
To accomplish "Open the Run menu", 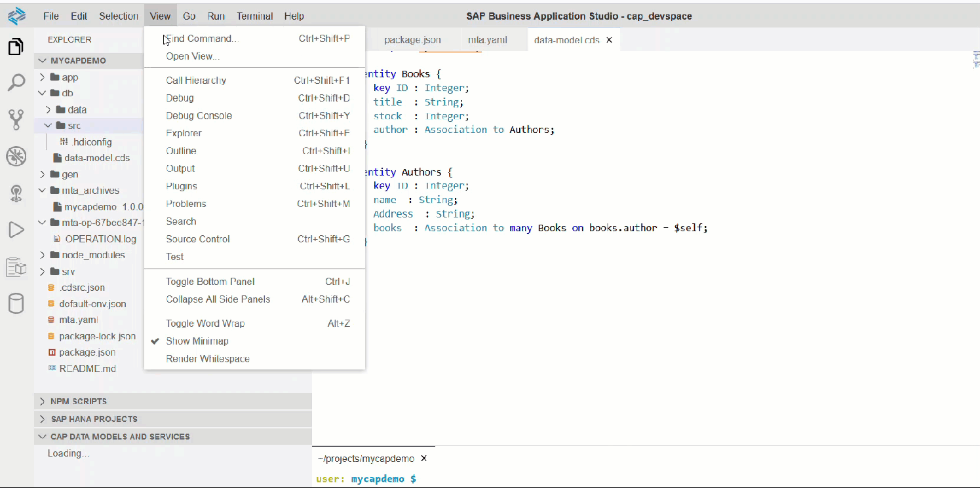I will pos(216,16).
